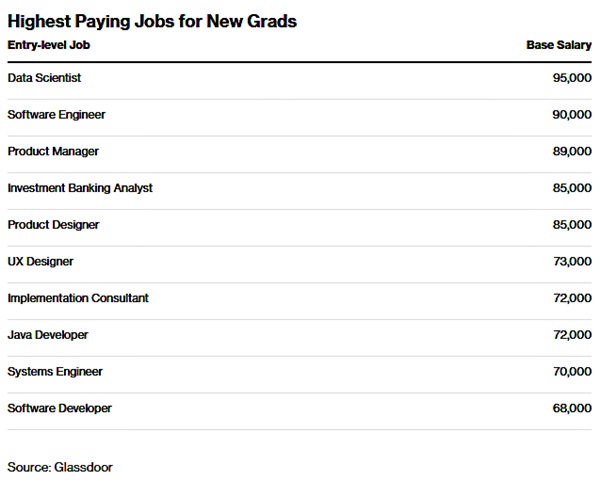
Task: Click the Product Designer job label
Action: tap(53, 225)
